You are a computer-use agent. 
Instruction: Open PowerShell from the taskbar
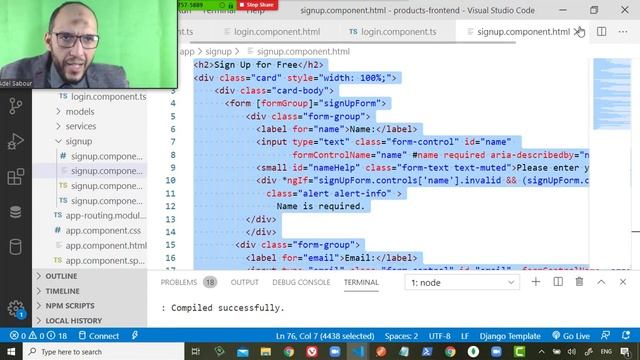coord(427,351)
